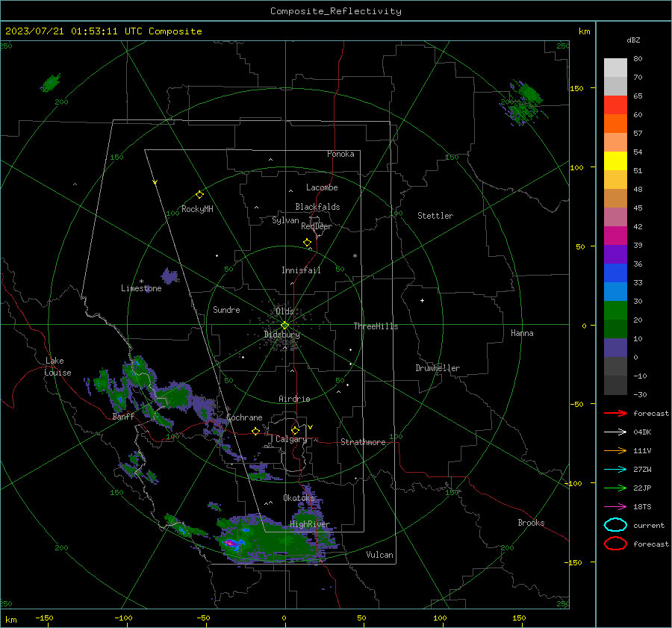Click the Airdrie city label

[x=294, y=399]
